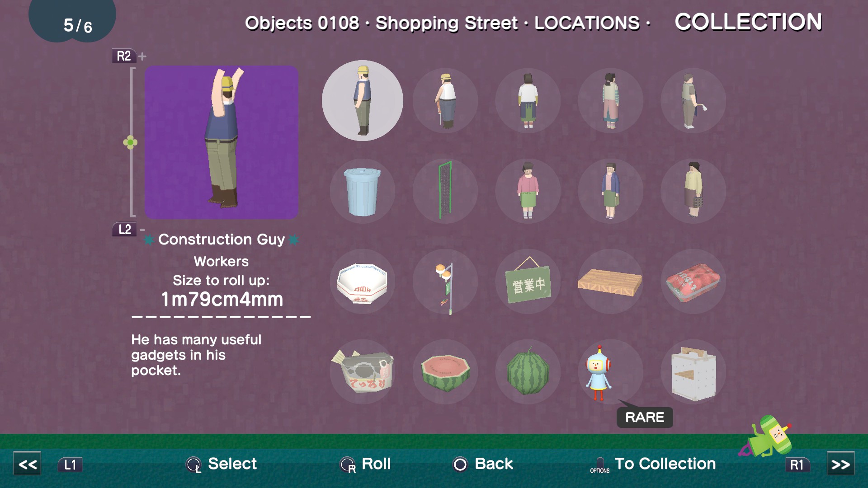868x488 pixels.
Task: Select the white ramen bowl object
Action: (362, 282)
